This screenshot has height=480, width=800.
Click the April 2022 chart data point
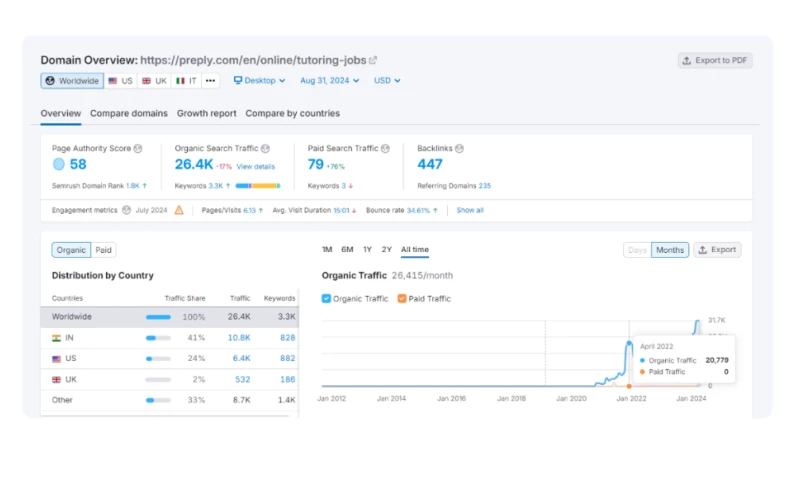pos(629,343)
